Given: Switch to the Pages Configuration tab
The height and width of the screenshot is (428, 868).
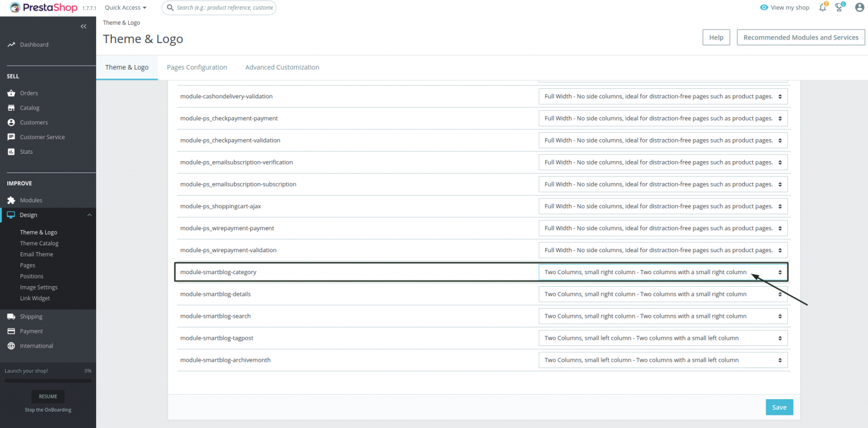Looking at the screenshot, I should pos(197,67).
